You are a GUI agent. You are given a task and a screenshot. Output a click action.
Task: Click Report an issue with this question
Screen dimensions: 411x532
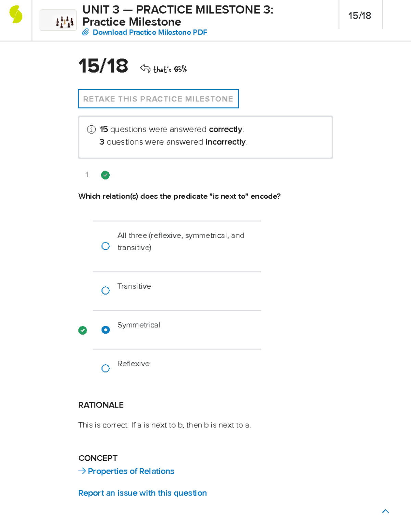pos(142,493)
